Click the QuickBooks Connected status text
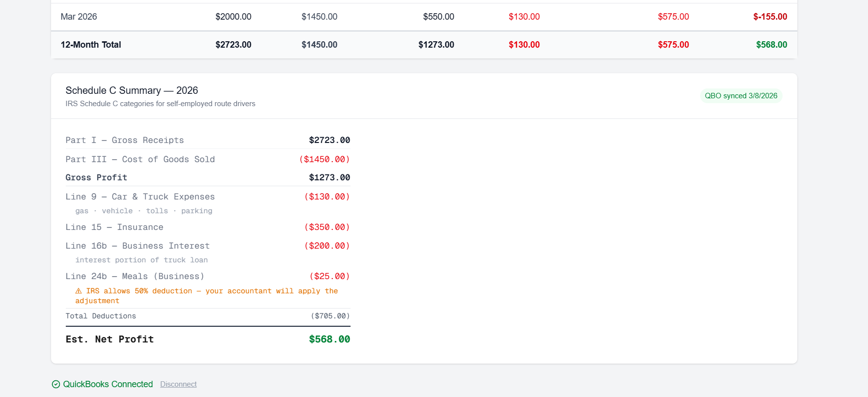 coord(108,384)
